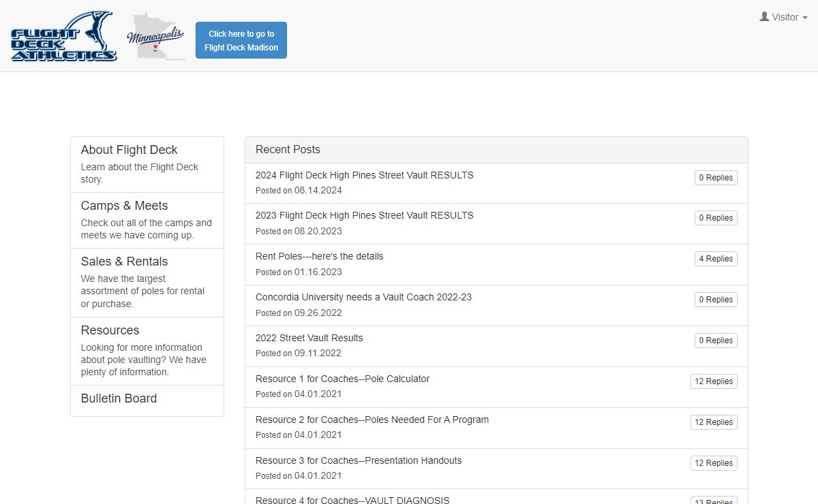Open Concordia University Vault Coach post
This screenshot has width=818, height=504.
[364, 297]
